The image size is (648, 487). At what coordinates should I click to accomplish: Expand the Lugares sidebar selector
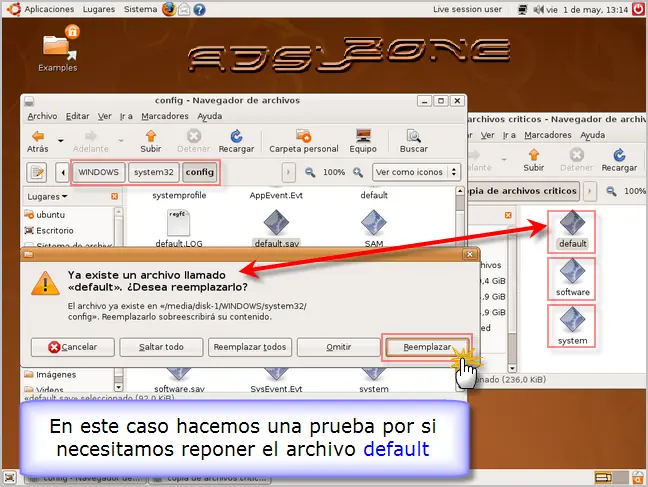point(47,197)
